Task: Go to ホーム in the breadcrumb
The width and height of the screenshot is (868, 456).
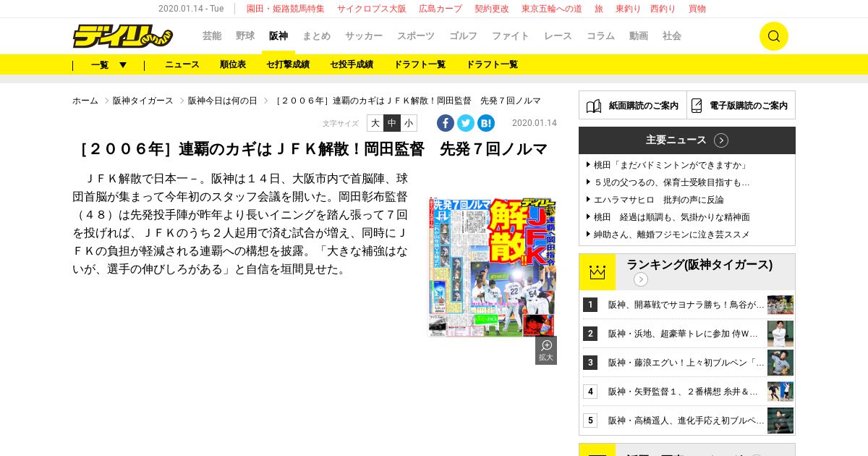Action: pyautogui.click(x=85, y=101)
